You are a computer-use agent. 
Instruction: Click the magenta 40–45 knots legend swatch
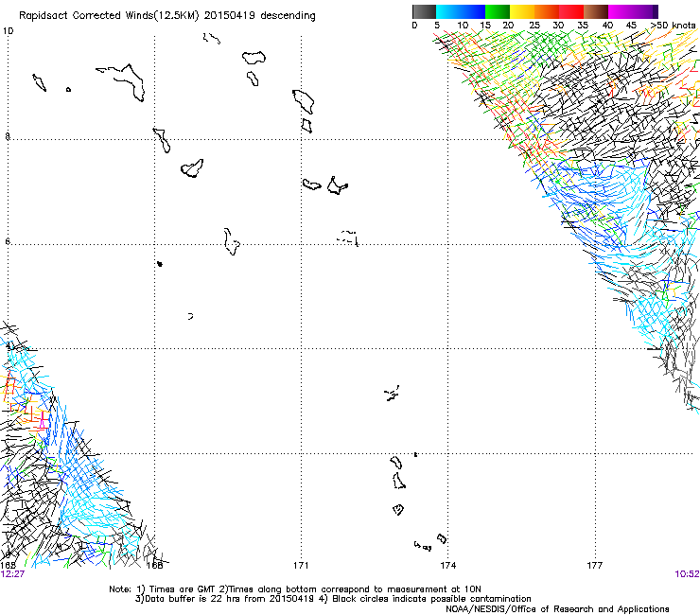point(621,11)
